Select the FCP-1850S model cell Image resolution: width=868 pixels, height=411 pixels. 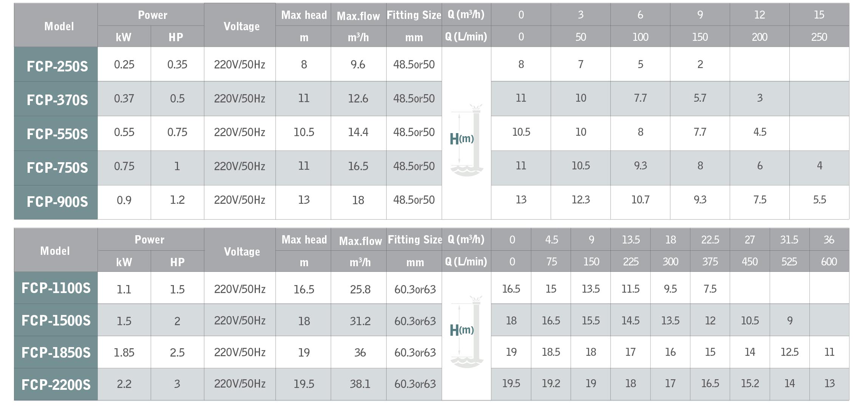point(56,352)
